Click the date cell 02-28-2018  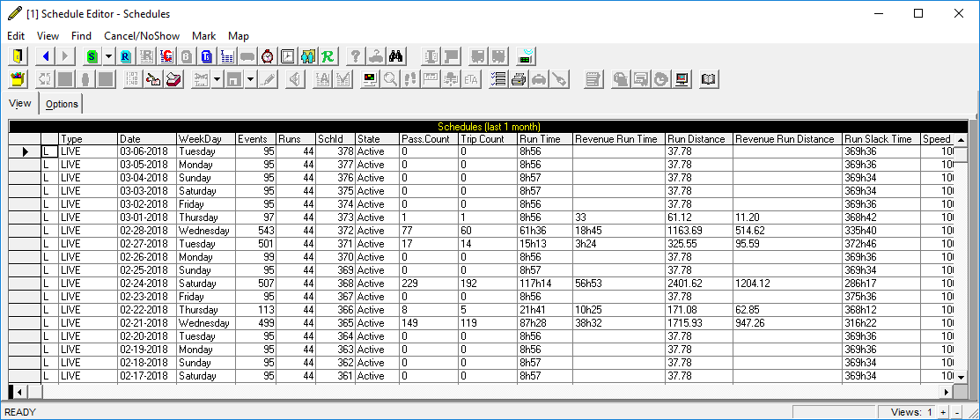pyautogui.click(x=147, y=231)
